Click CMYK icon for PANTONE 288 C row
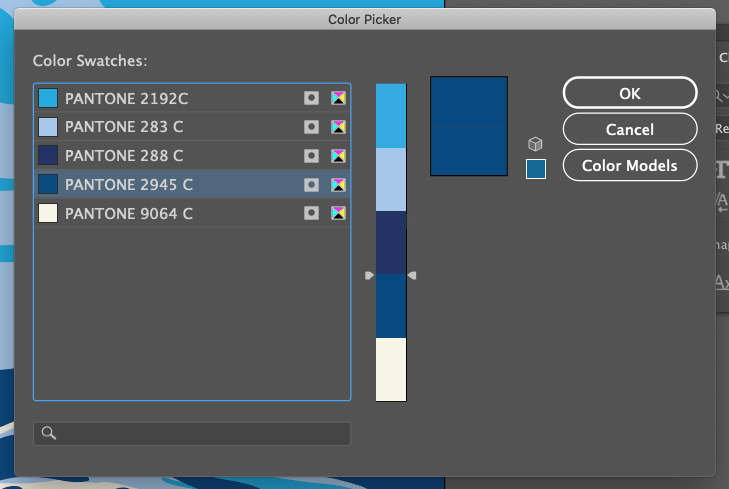This screenshot has height=489, width=729. pyautogui.click(x=338, y=156)
